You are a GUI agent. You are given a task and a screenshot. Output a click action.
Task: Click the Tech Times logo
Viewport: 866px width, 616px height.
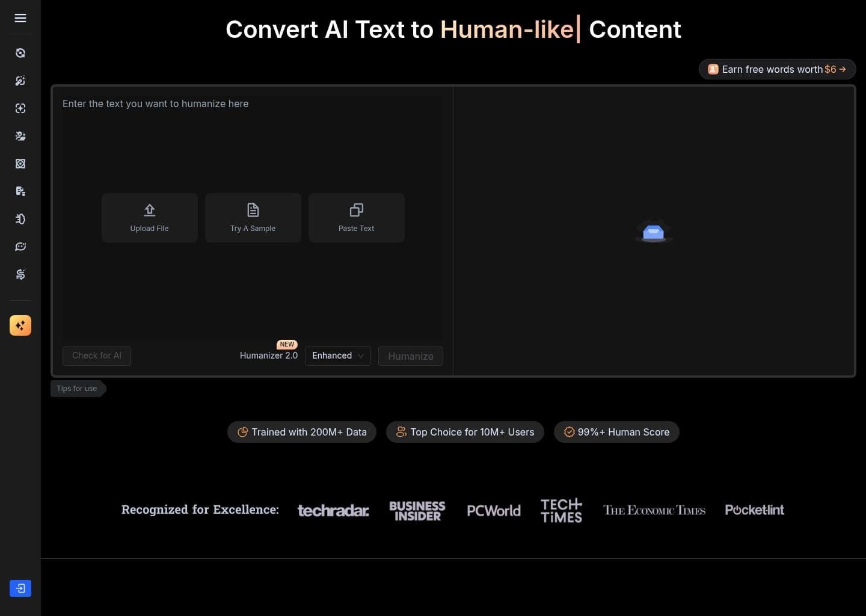pos(561,511)
